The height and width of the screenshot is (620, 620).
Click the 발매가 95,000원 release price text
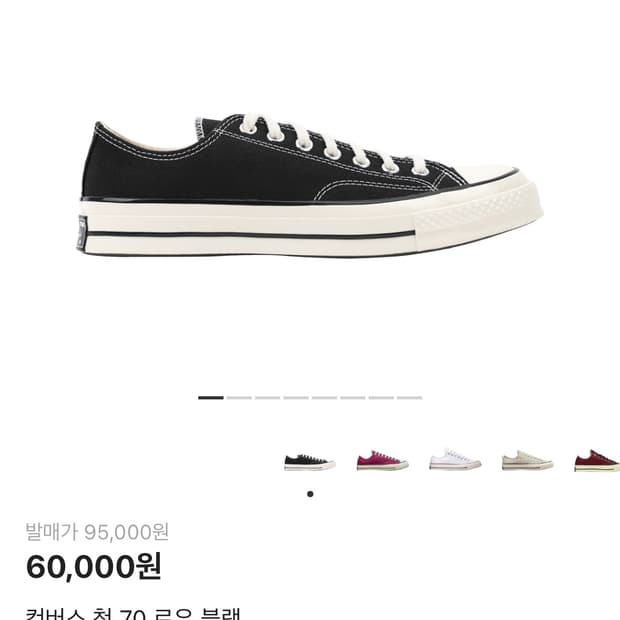point(97,532)
